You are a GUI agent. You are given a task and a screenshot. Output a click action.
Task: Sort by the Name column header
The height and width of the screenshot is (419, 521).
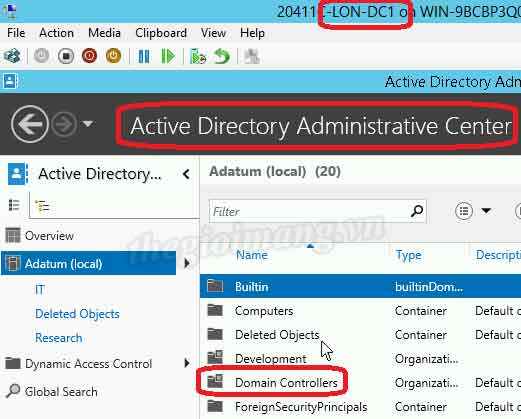pyautogui.click(x=252, y=255)
